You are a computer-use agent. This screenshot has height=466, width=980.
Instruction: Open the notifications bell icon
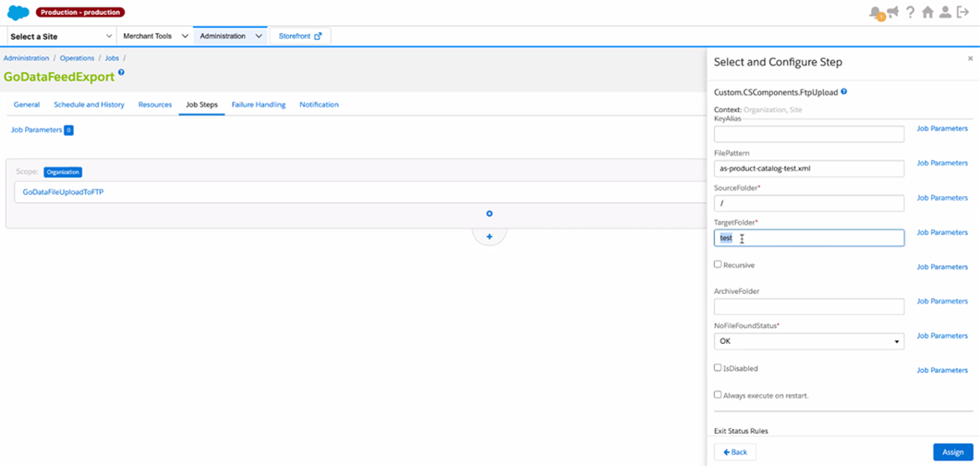click(x=876, y=13)
